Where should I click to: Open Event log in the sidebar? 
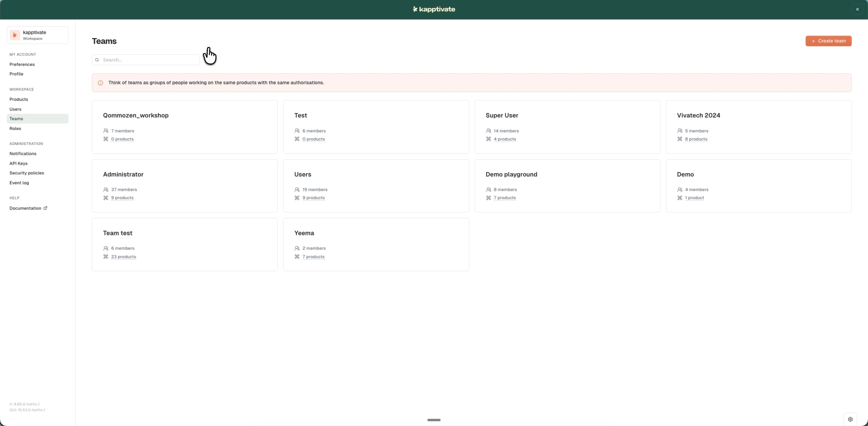tap(19, 183)
